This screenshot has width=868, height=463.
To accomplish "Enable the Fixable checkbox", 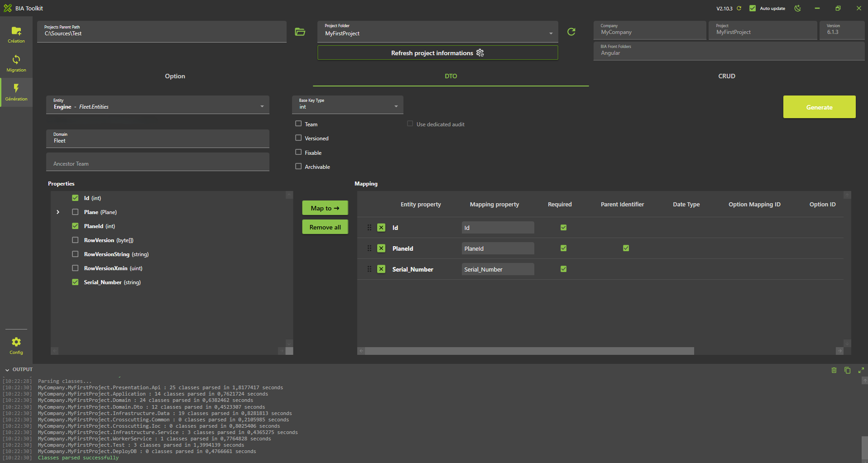I will click(298, 153).
